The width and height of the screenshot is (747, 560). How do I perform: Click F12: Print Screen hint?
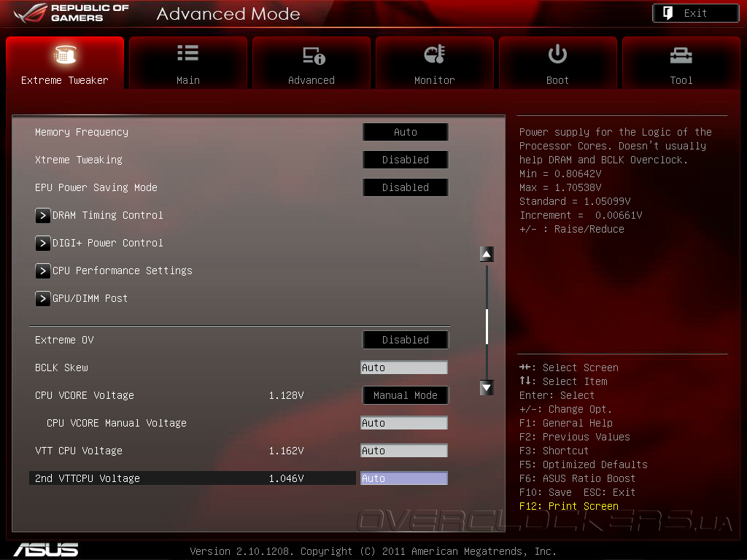tap(569, 506)
